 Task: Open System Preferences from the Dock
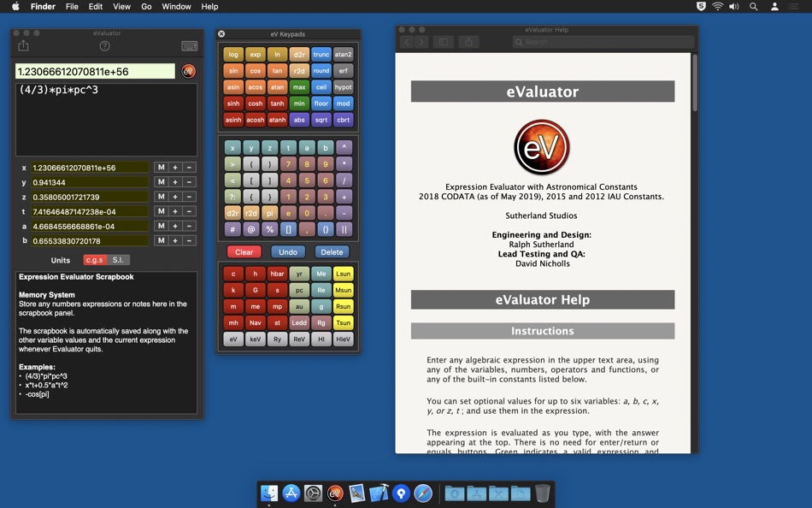point(313,493)
